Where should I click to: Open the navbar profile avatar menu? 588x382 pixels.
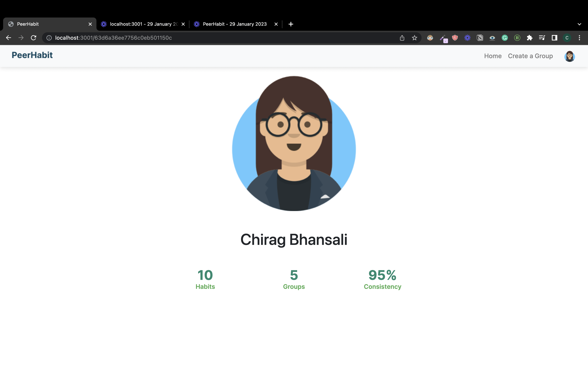point(570,56)
